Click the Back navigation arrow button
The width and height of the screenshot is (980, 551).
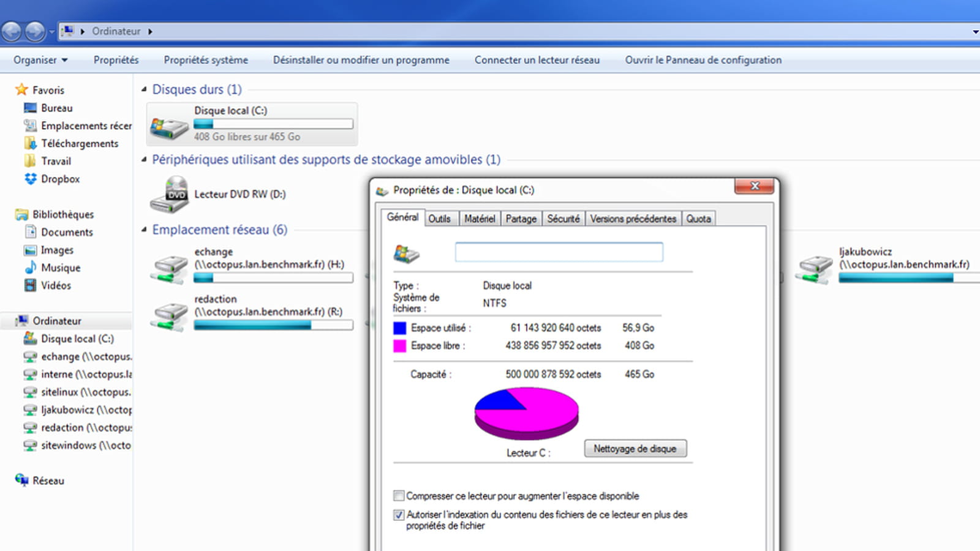[x=11, y=31]
